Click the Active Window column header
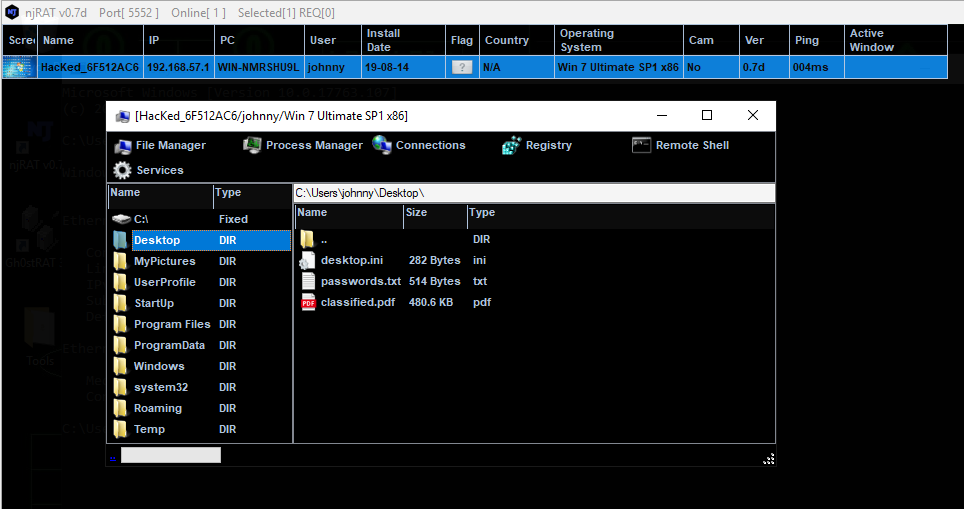Viewport: 964px width, 509px height. 896,40
